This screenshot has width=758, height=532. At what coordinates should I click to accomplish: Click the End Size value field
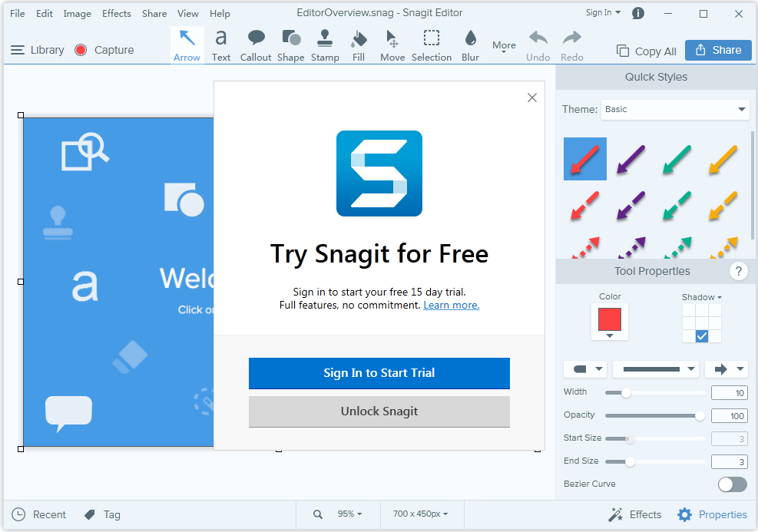730,462
